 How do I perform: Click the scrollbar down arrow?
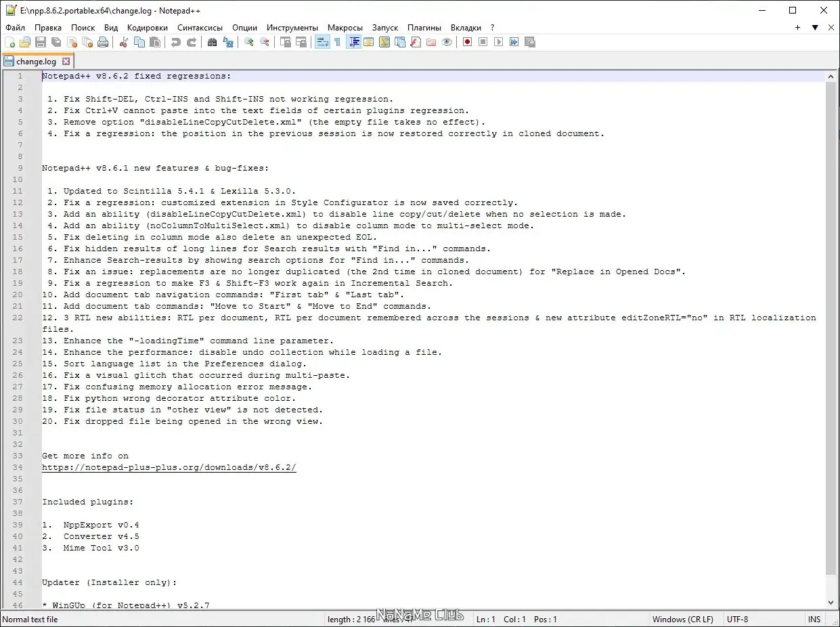click(831, 603)
